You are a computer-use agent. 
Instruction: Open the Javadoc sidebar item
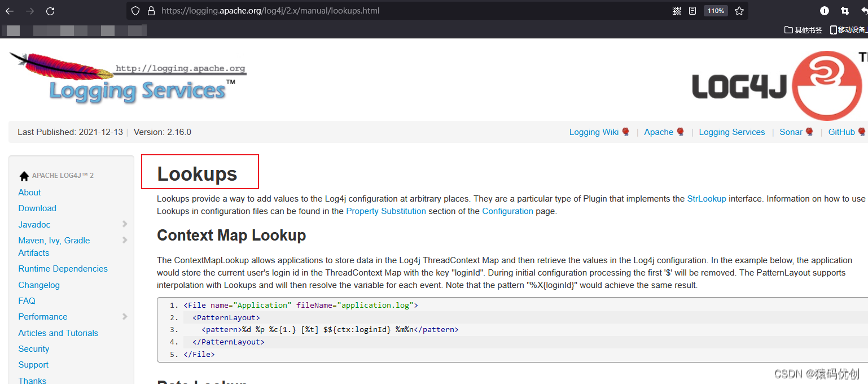34,225
